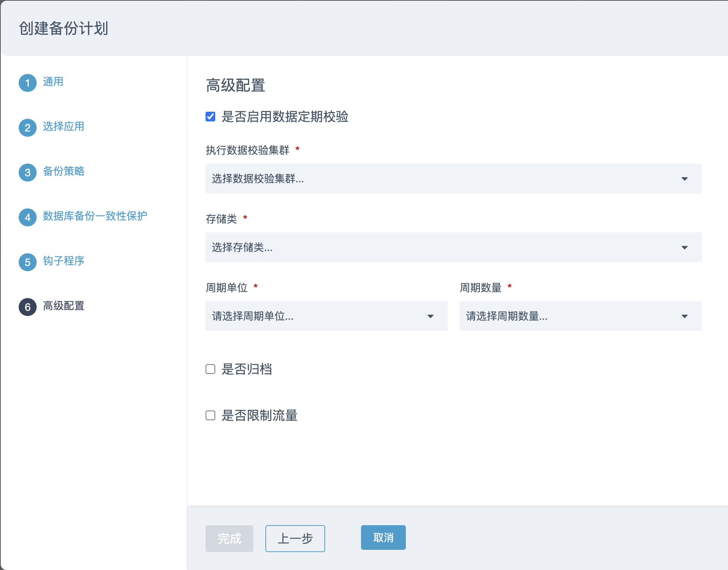The height and width of the screenshot is (570, 728).
Task: Select the 钩子程序 step label
Action: tap(64, 261)
